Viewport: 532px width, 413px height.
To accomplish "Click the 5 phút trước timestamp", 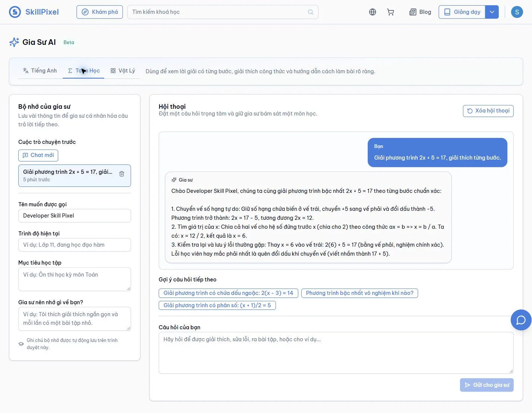I will point(37,180).
